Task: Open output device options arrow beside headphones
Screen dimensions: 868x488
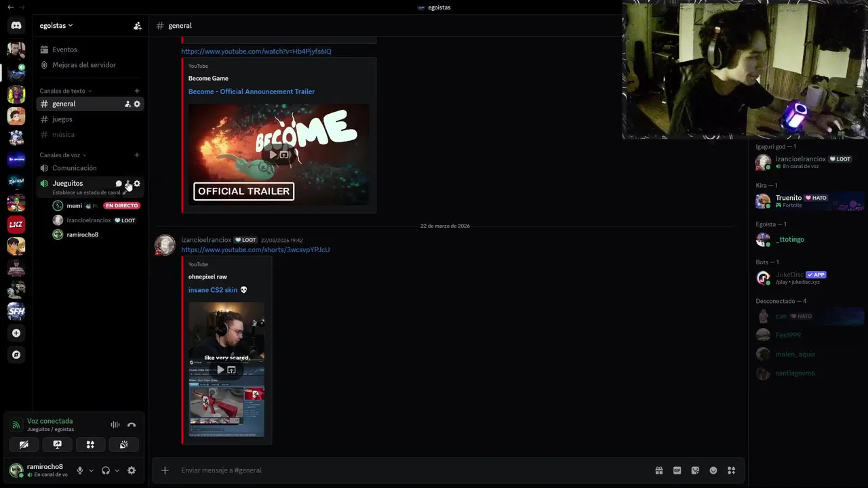Action: point(117,470)
